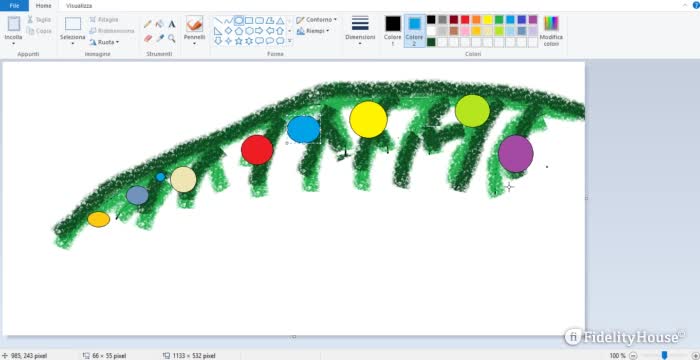Pick the Color picker eyedropper tool

pyautogui.click(x=159, y=38)
